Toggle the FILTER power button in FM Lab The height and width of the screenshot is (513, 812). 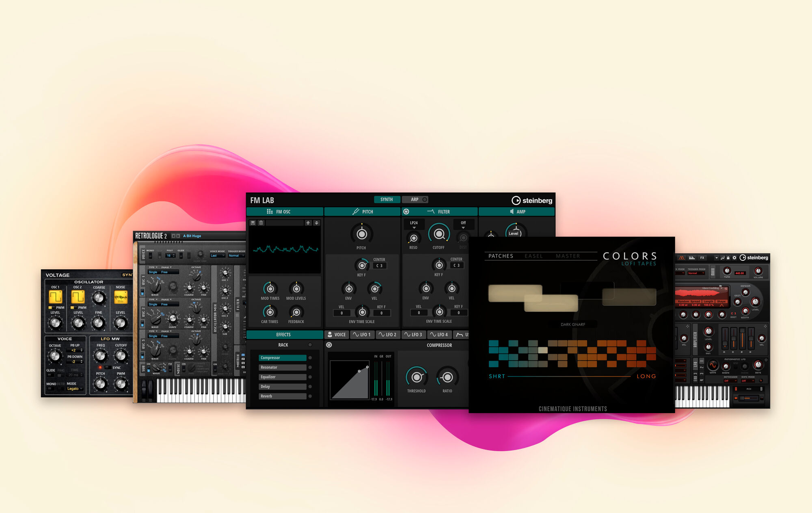(x=407, y=211)
